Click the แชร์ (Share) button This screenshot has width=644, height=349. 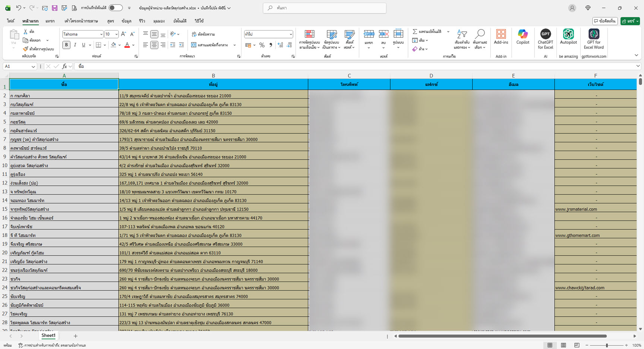point(630,21)
